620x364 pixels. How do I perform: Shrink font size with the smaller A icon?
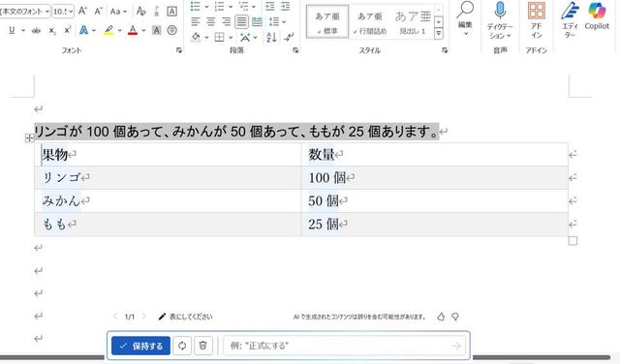pos(98,12)
